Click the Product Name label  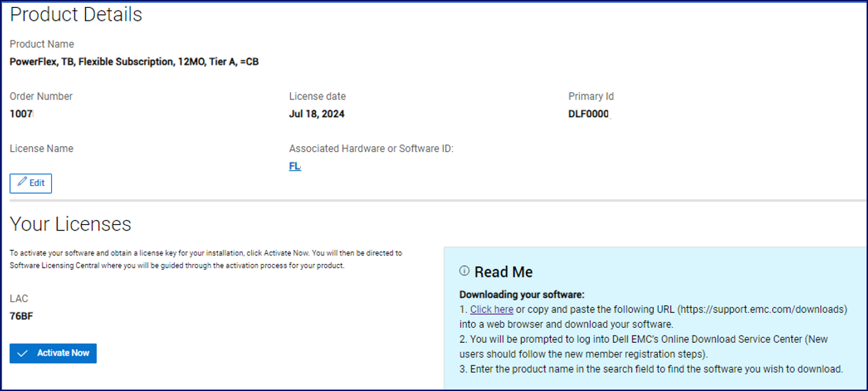[42, 44]
